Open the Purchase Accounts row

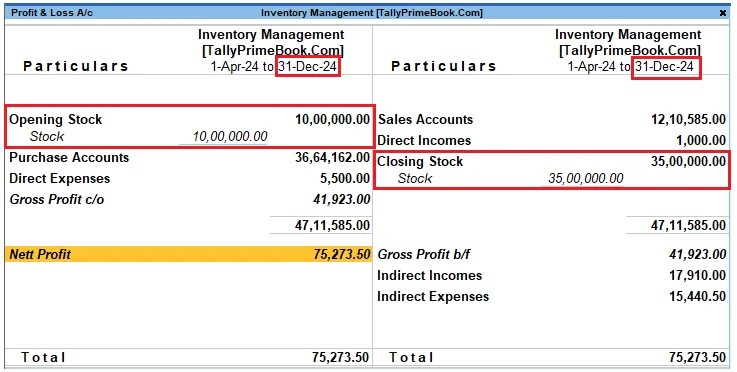pyautogui.click(x=189, y=158)
